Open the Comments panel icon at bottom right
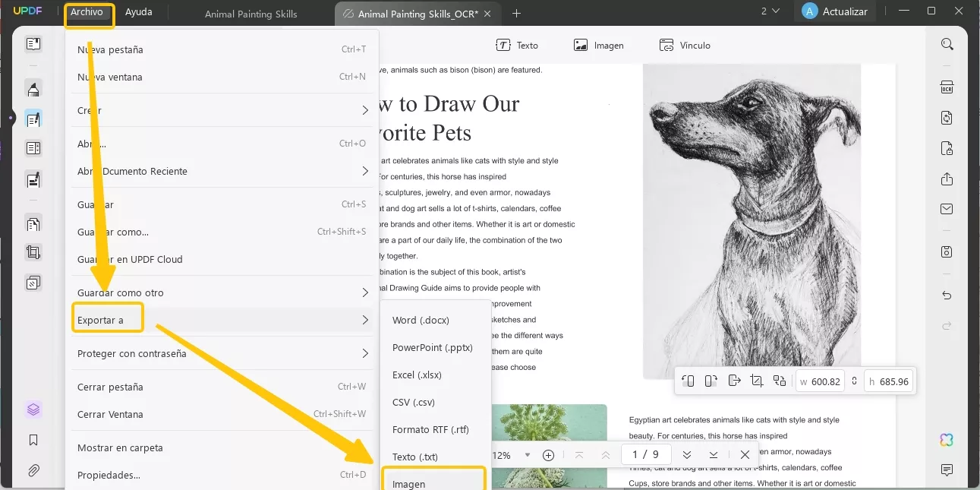The height and width of the screenshot is (490, 980). 947,470
